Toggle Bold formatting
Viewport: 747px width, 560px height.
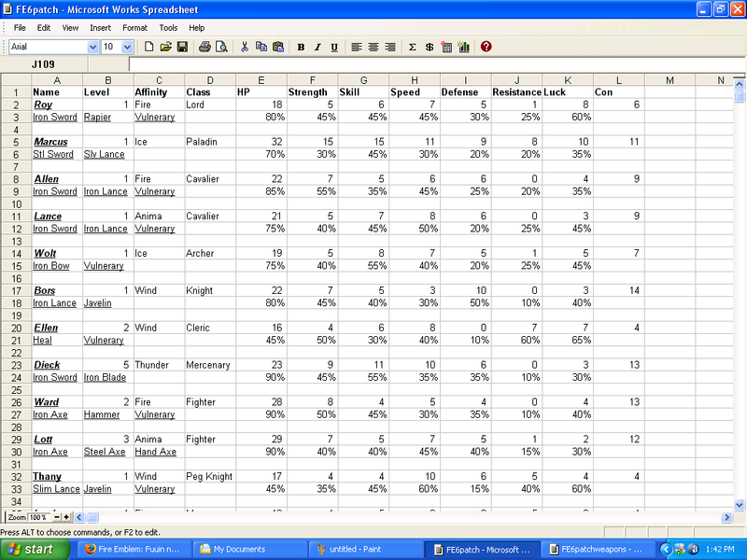(x=301, y=47)
